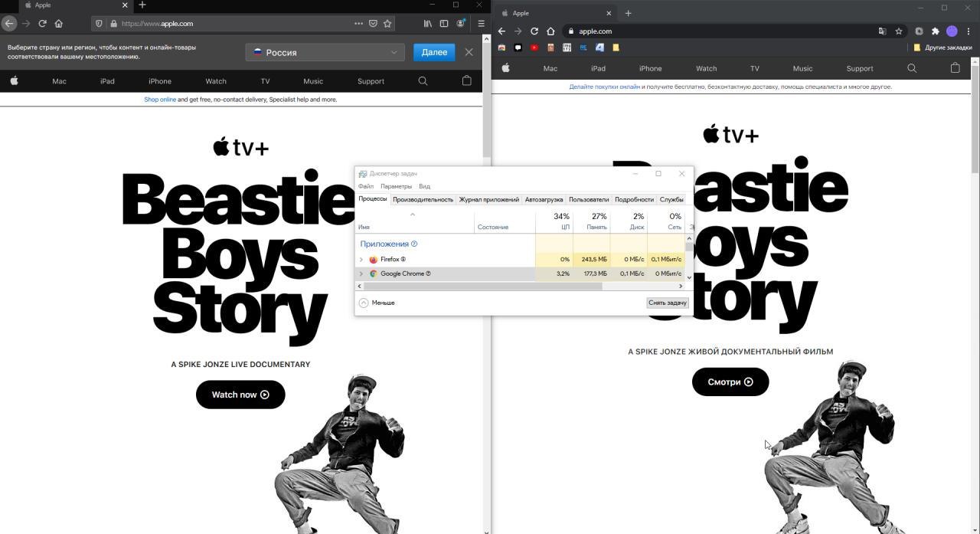Open the Firefox hamburger menu
Image resolution: width=980 pixels, height=534 pixels.
(481, 24)
